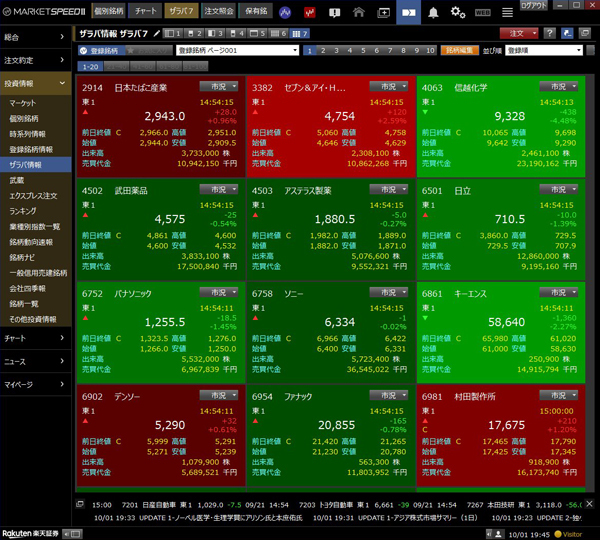Image resolution: width=600 pixels, height=540 pixels.
Task: Select the 武田薬品 4502 stock card
Action: pos(160,230)
